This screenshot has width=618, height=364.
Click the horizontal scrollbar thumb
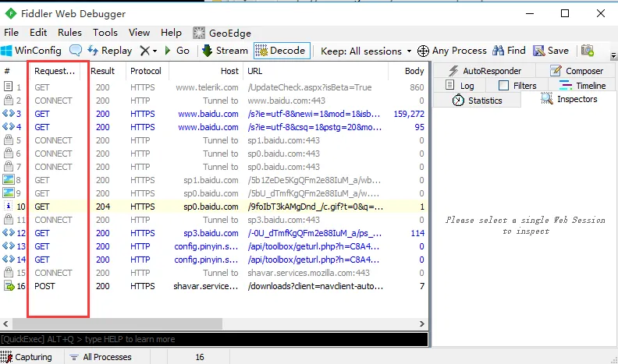coord(118,324)
